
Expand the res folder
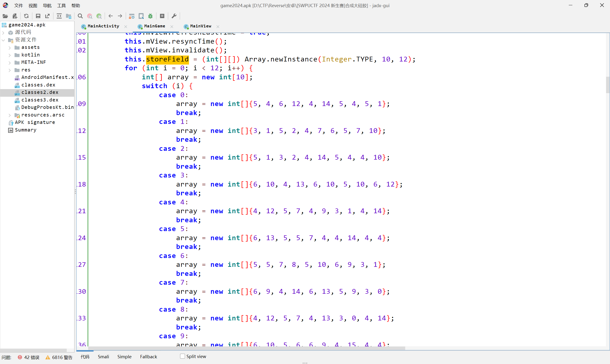[10, 71]
